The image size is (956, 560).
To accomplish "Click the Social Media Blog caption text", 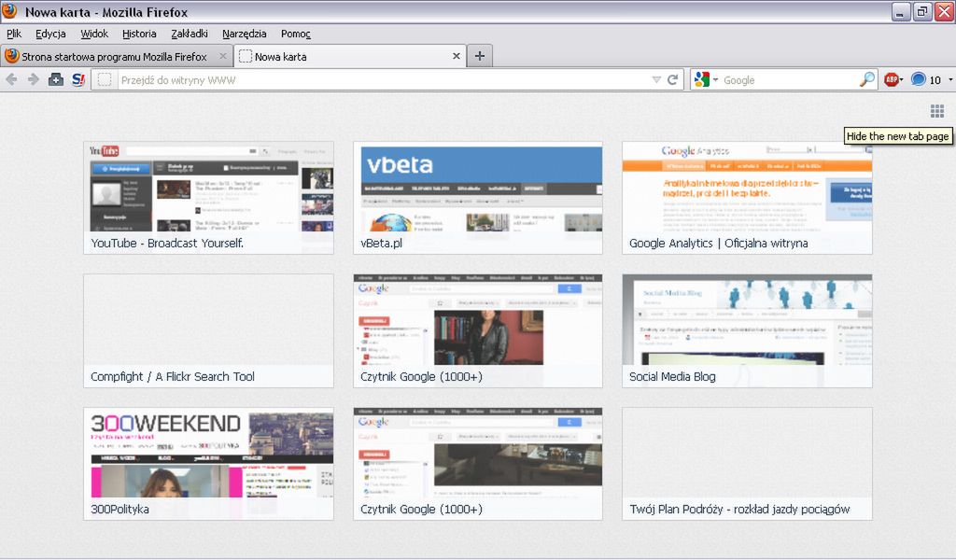I will click(x=672, y=376).
